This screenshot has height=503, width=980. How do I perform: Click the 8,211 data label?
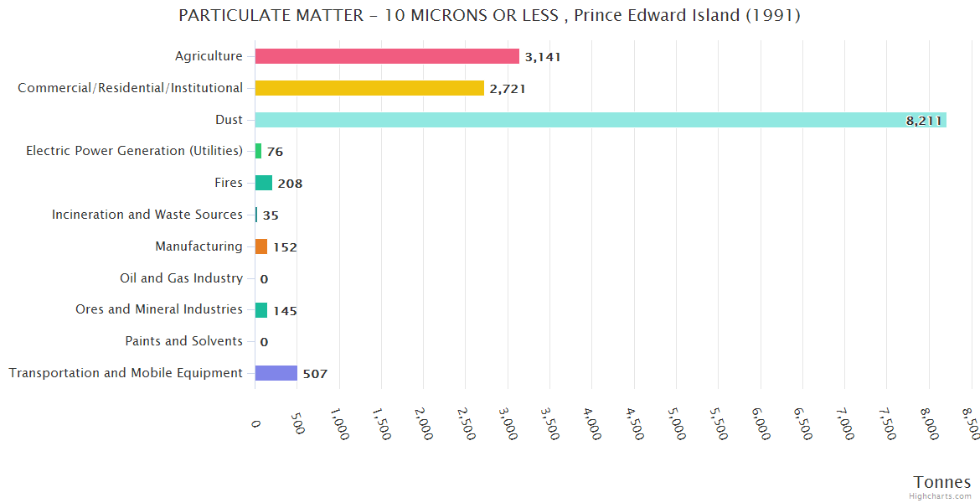924,121
